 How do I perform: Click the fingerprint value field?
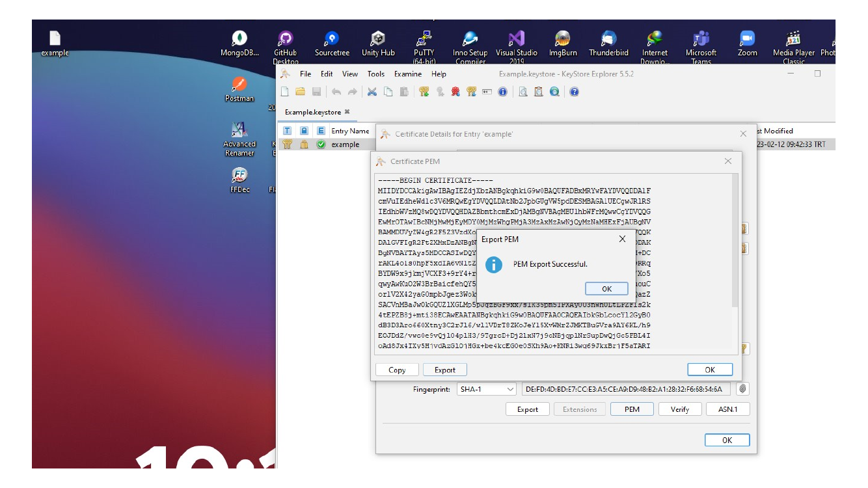tap(626, 390)
